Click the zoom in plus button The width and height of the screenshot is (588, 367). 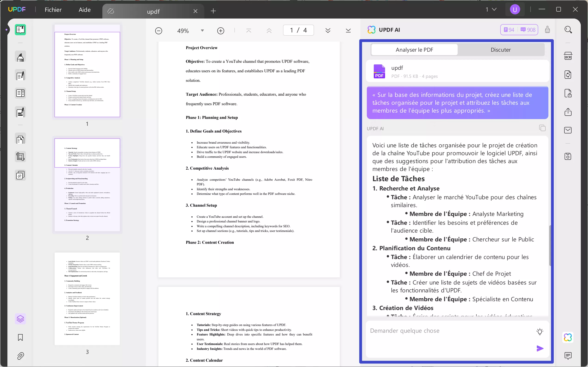220,31
